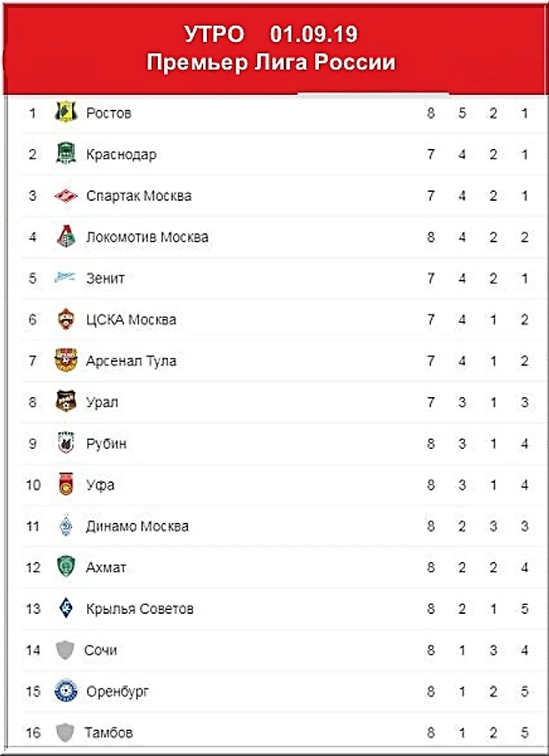Click the Ufa club logo
The height and width of the screenshot is (756, 549).
(66, 484)
